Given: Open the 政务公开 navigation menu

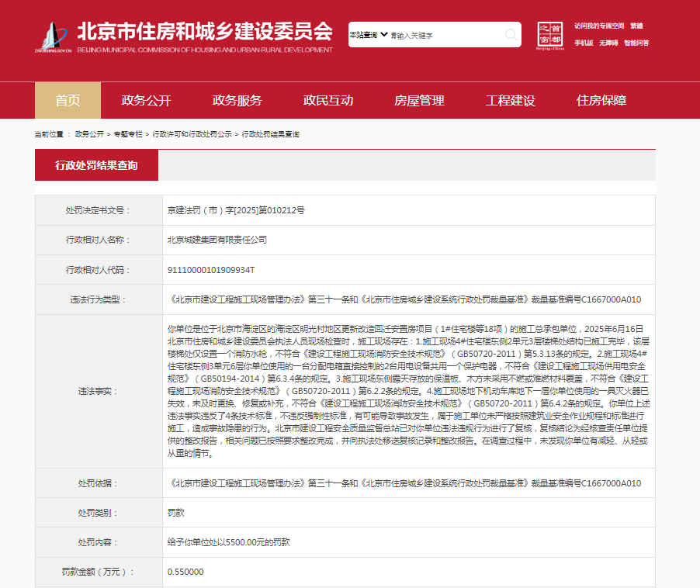Looking at the screenshot, I should [147, 100].
